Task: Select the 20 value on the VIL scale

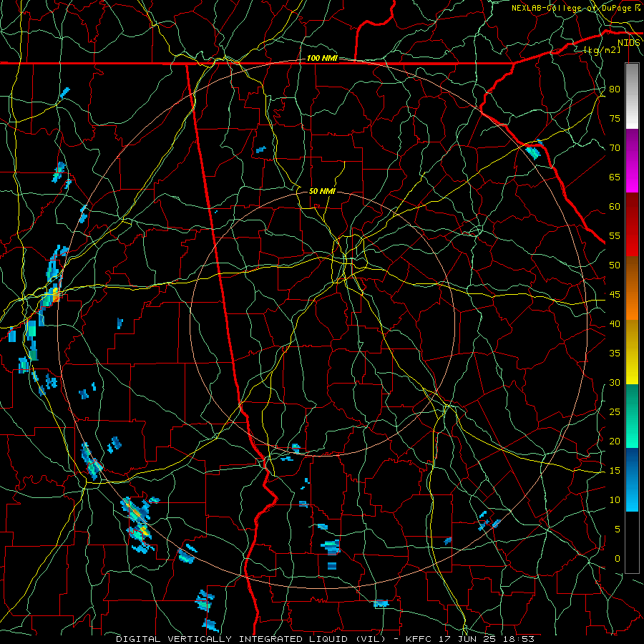Action: 615,441
